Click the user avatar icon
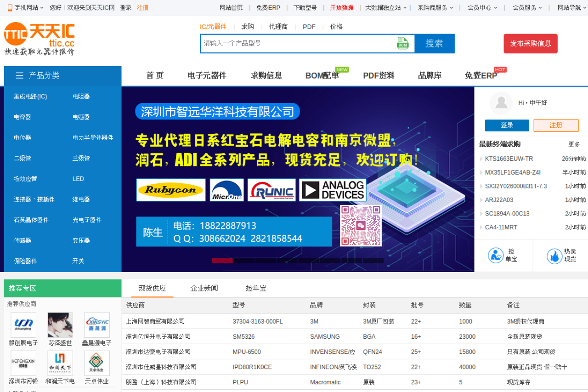 tap(501, 103)
